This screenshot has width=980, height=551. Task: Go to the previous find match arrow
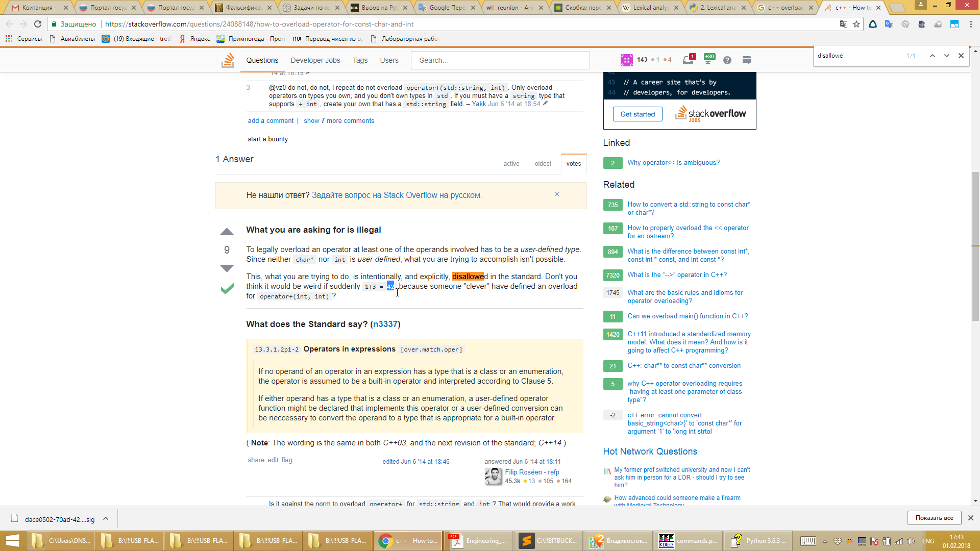point(932,56)
